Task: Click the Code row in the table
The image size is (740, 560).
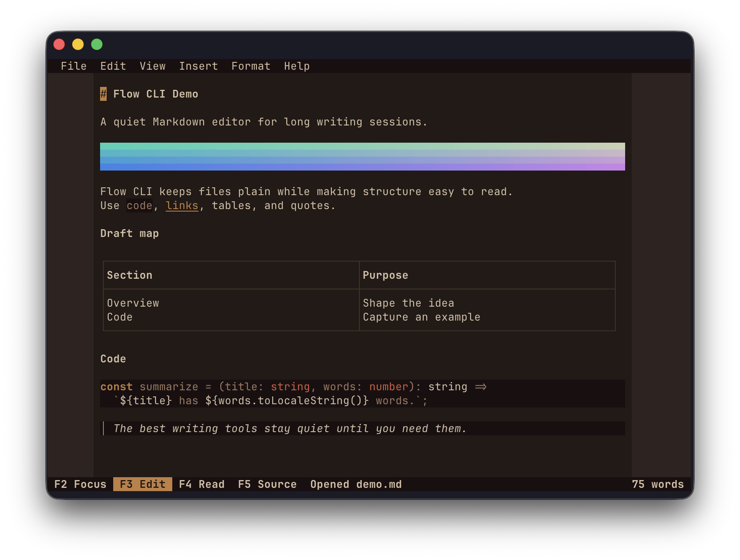Action: point(120,317)
